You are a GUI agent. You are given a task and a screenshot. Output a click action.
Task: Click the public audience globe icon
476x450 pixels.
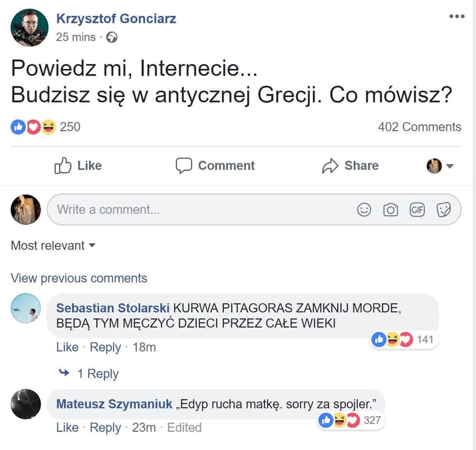112,37
